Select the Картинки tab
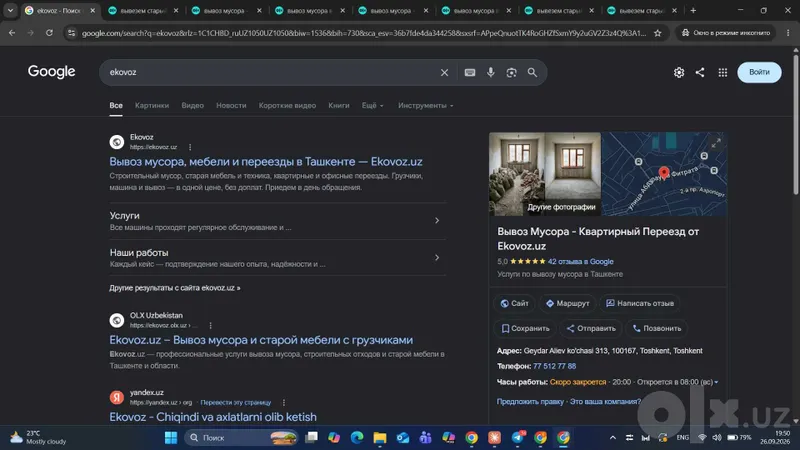 click(x=152, y=106)
